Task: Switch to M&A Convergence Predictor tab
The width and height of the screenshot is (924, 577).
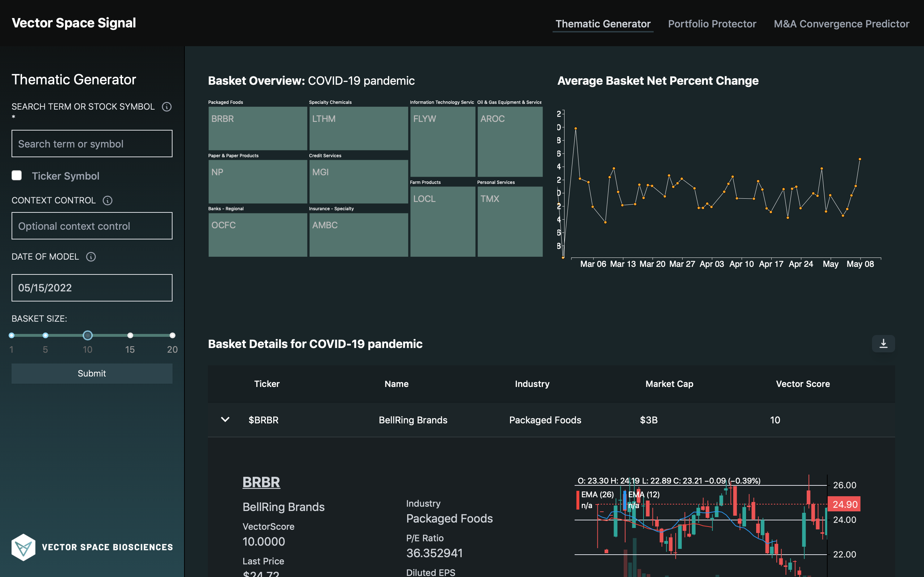Action: pos(841,24)
